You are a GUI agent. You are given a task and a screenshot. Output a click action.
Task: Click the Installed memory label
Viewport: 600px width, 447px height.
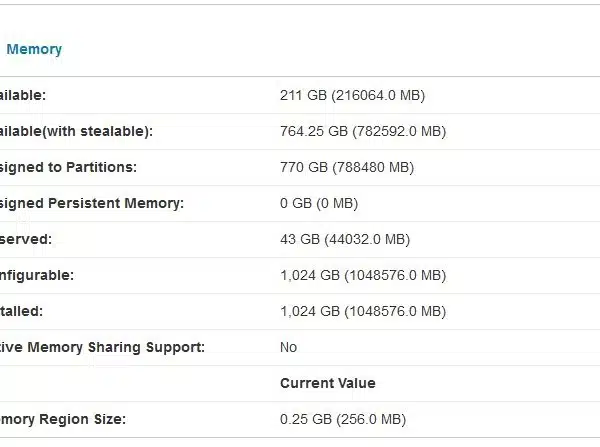21,311
